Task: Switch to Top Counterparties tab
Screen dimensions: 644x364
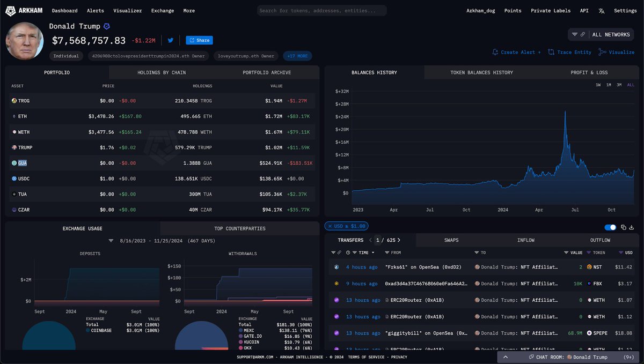Action: tap(240, 228)
